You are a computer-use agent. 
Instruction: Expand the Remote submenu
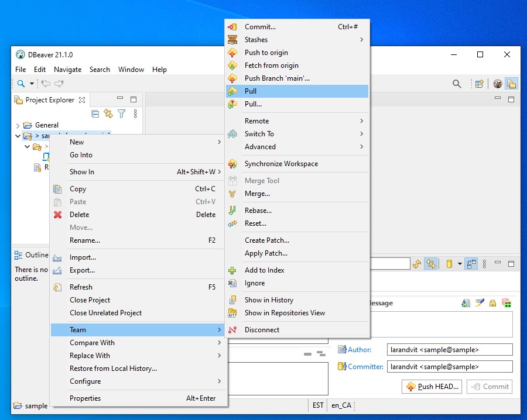297,121
